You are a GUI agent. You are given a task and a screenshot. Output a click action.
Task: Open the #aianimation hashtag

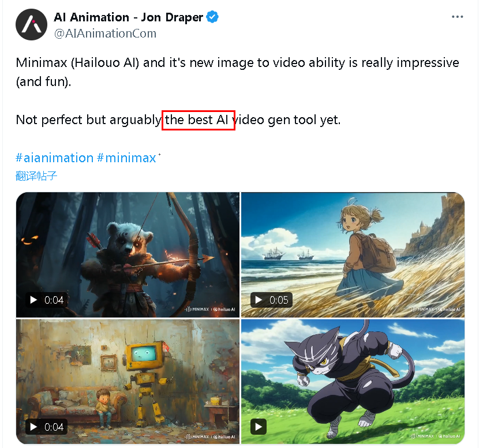[54, 158]
